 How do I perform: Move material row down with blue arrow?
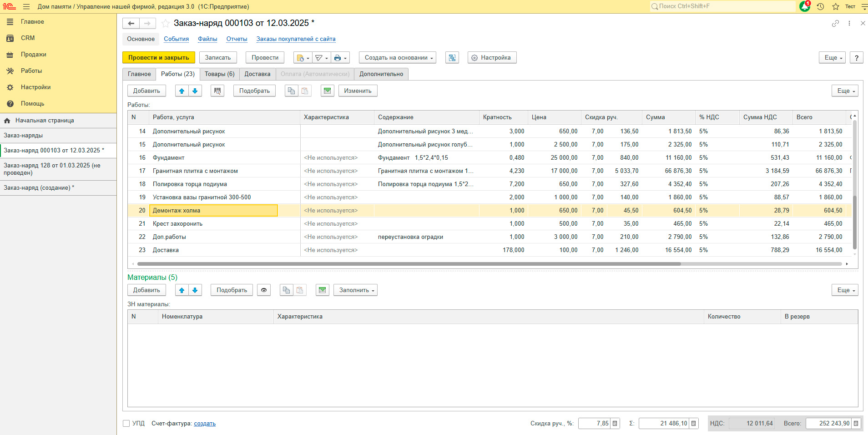(x=195, y=290)
